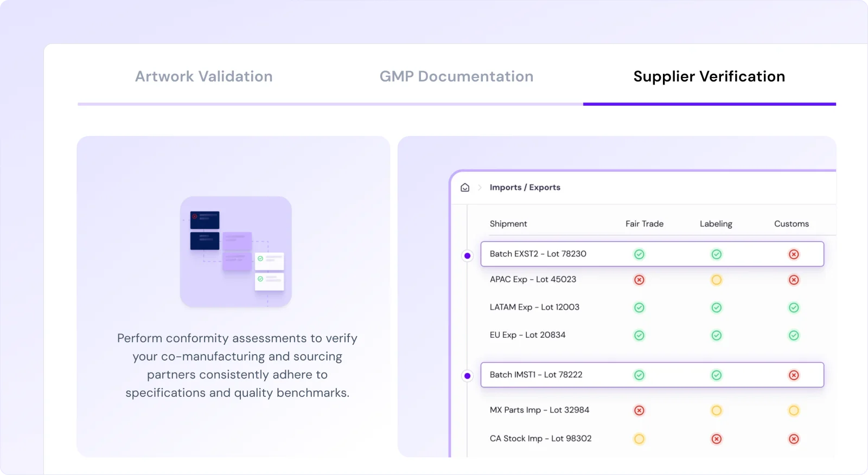Click Customs red X for APAC Exp
Screen dimensions: 868x475
click(x=794, y=280)
